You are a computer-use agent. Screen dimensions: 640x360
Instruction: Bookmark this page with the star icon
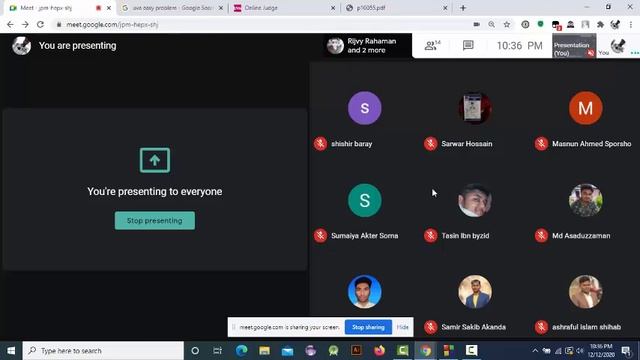coord(507,24)
